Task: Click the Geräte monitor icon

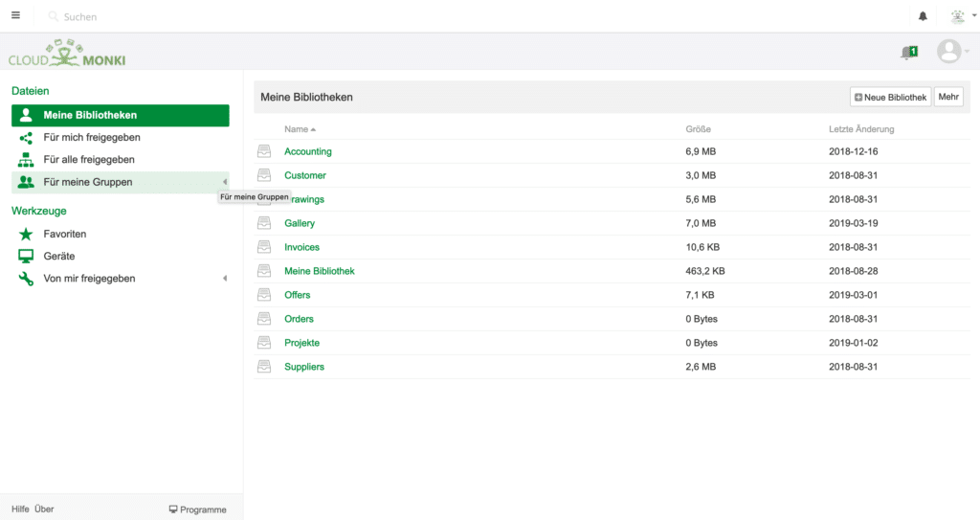Action: click(x=26, y=256)
